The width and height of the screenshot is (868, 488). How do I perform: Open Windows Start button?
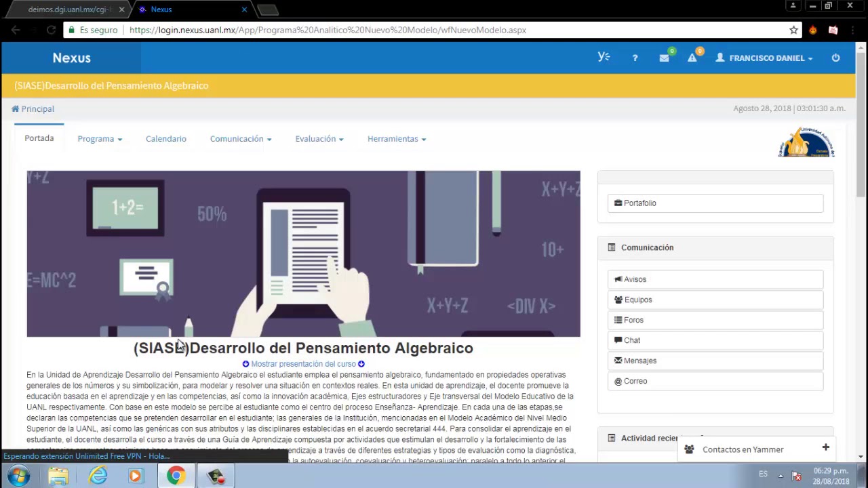18,476
